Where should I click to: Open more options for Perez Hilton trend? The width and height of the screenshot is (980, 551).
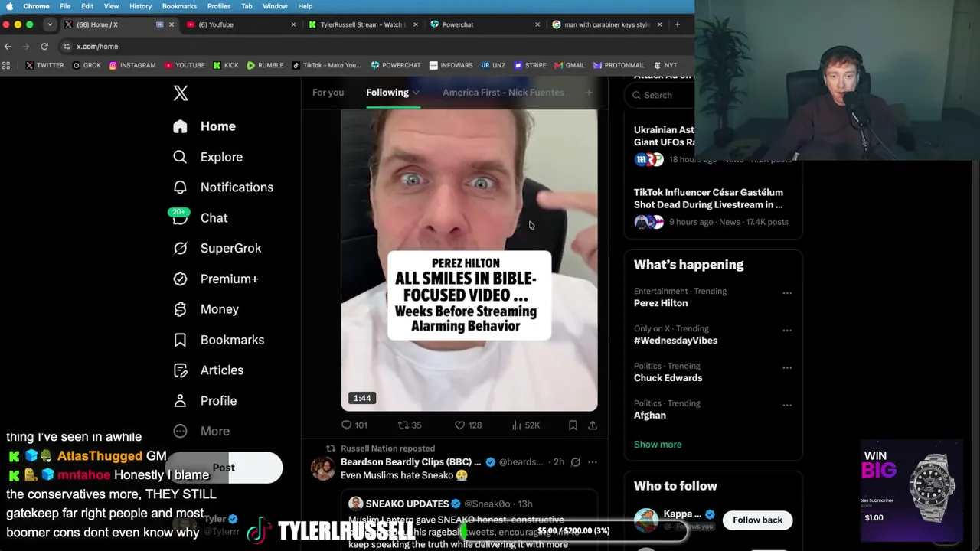coord(787,293)
